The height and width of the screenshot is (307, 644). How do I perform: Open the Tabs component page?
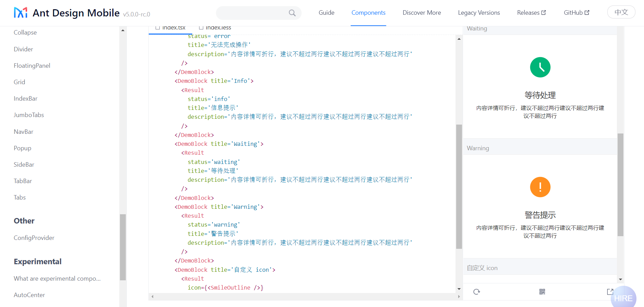coord(20,197)
